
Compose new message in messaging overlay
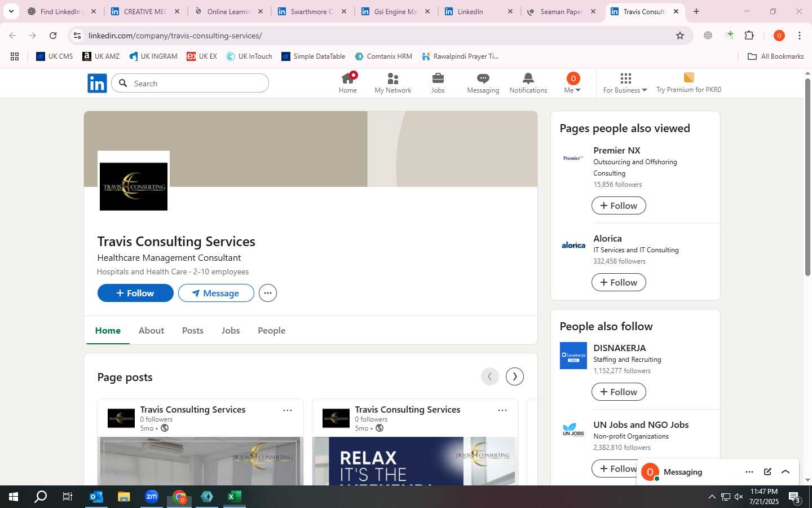pos(767,472)
